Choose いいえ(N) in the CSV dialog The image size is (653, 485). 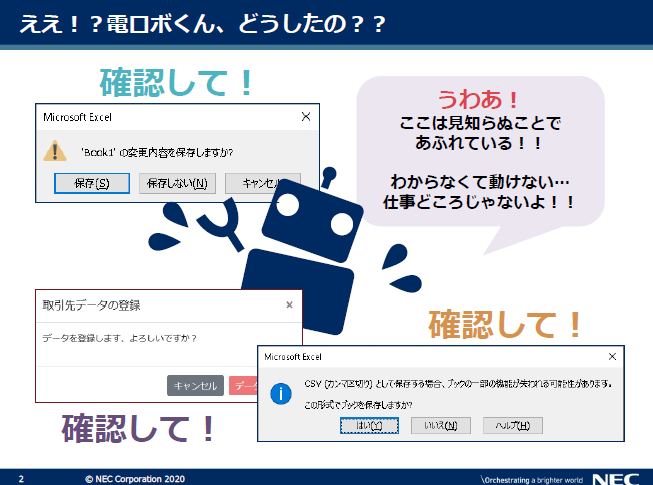(441, 425)
